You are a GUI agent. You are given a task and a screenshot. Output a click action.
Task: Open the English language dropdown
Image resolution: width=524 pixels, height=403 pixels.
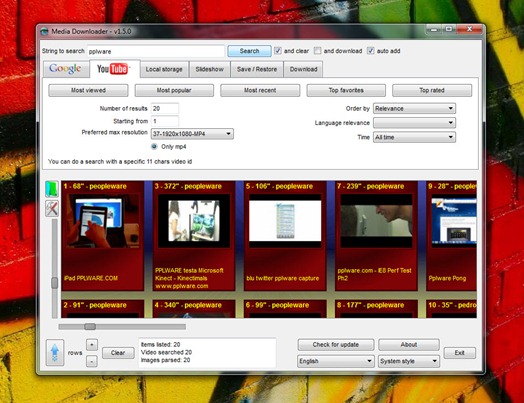(335, 361)
